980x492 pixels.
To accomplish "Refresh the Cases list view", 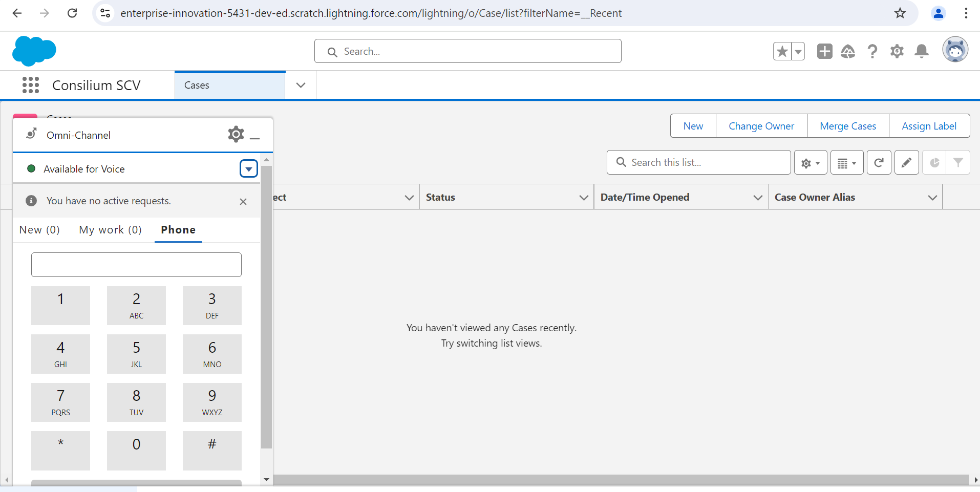I will point(879,163).
